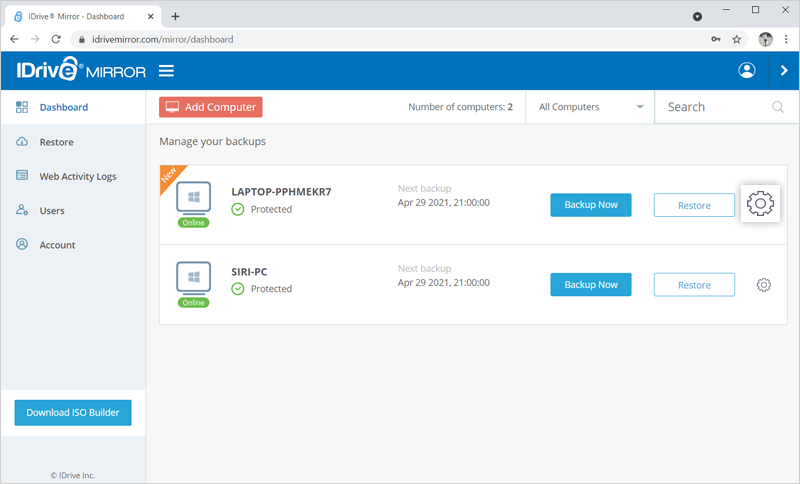Screen dimensions: 800x484
Task: Open Dashboard in the sidebar
Action: point(73,107)
